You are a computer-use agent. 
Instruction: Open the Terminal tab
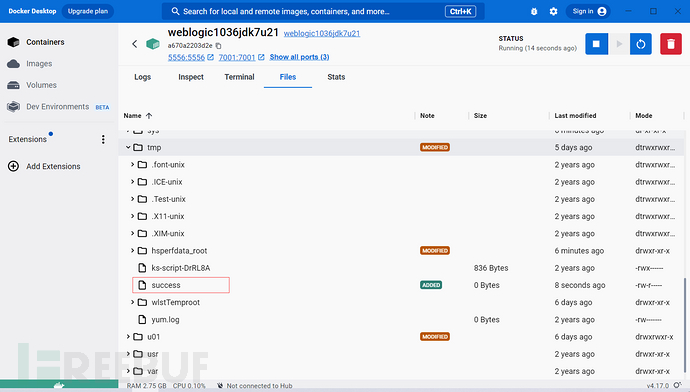pos(239,77)
